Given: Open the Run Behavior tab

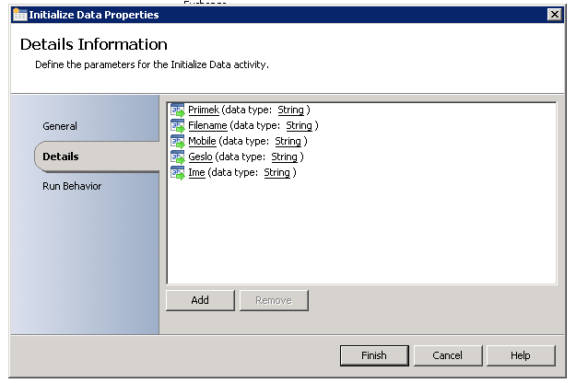Looking at the screenshot, I should click(x=72, y=186).
